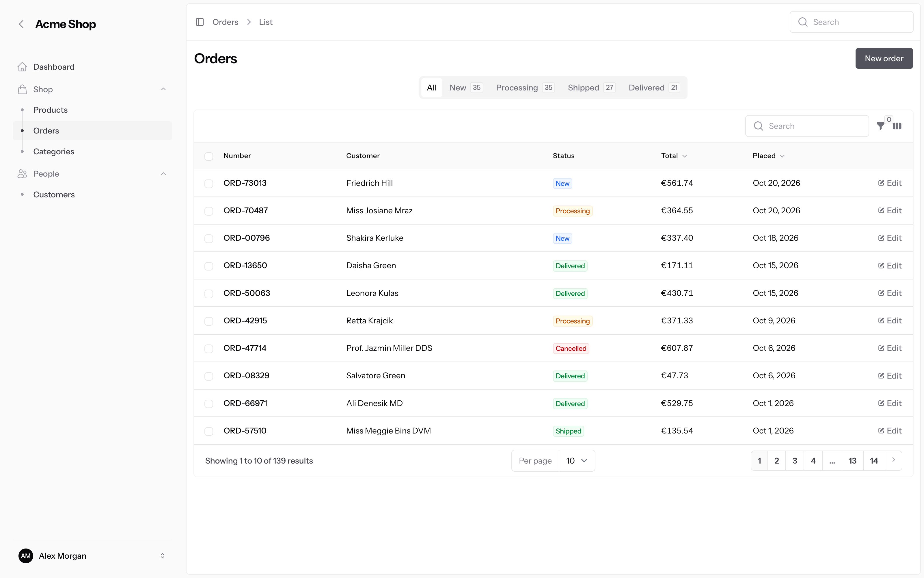
Task: Sort by the Placed column header
Action: tap(769, 156)
